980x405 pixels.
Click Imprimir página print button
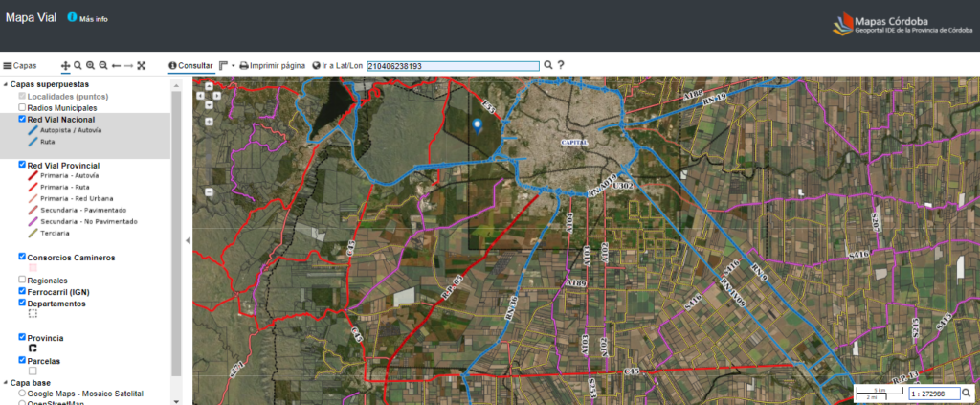tap(273, 66)
